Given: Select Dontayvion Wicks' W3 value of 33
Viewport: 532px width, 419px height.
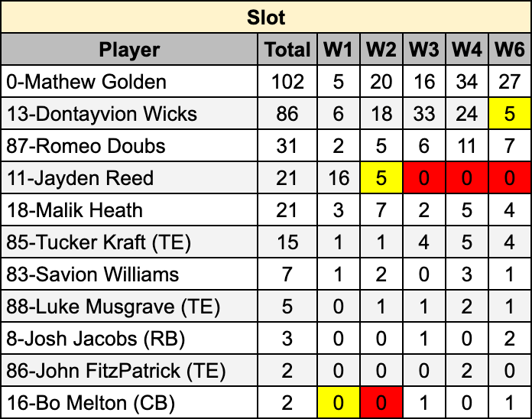Looking at the screenshot, I should coord(423,114).
